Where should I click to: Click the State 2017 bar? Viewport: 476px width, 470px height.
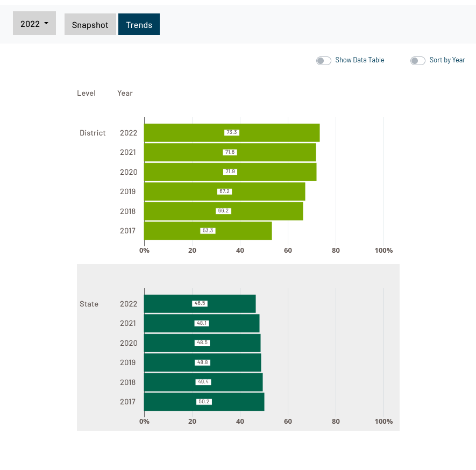click(167, 402)
